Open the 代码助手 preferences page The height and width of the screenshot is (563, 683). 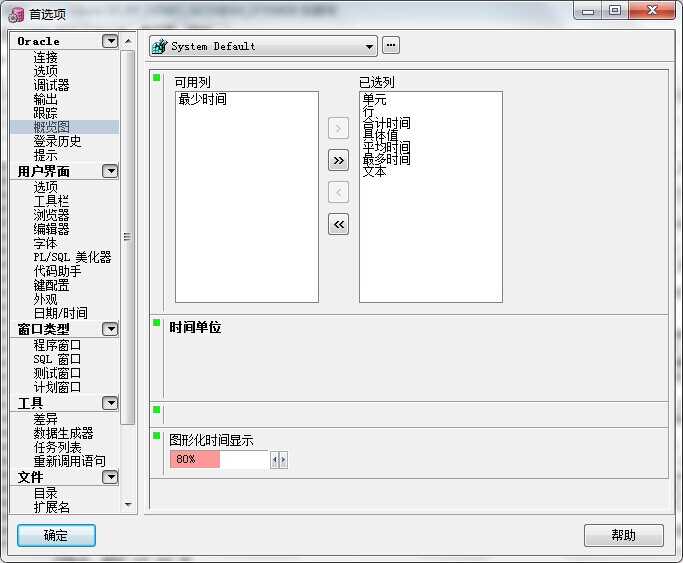click(57, 271)
